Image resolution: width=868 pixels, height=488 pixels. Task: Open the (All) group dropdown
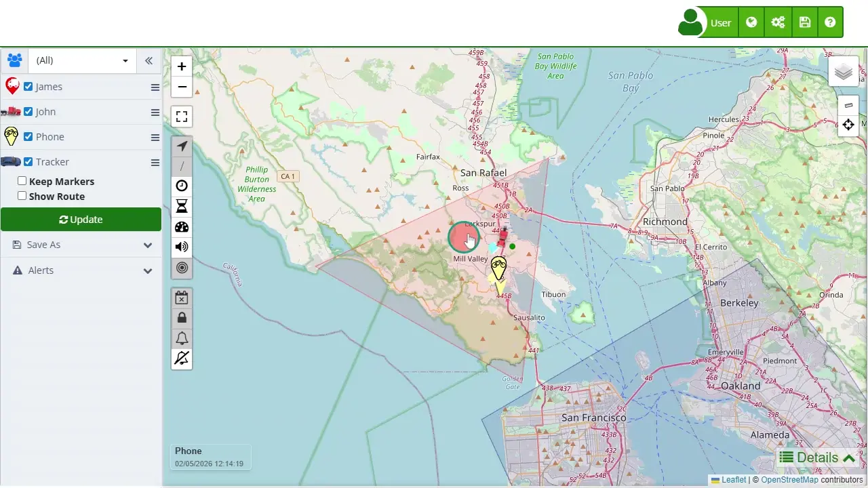tap(81, 60)
